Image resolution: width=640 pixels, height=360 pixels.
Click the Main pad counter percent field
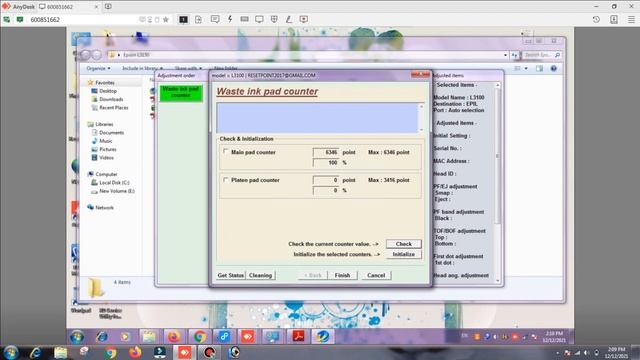pyautogui.click(x=326, y=162)
